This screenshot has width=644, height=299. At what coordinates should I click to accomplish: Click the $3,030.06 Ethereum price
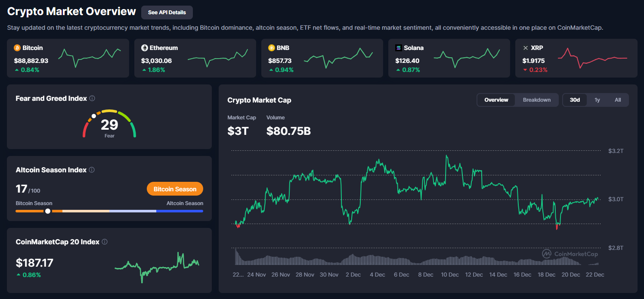[156, 61]
